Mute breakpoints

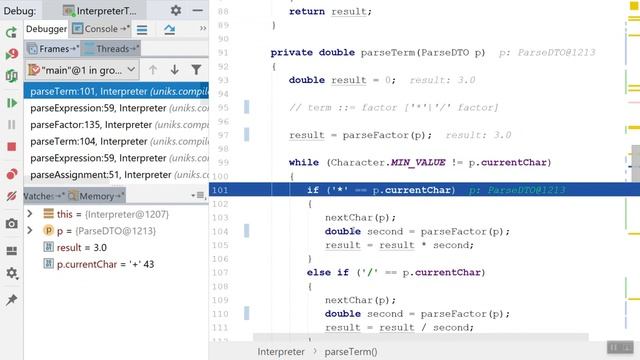coord(11,196)
